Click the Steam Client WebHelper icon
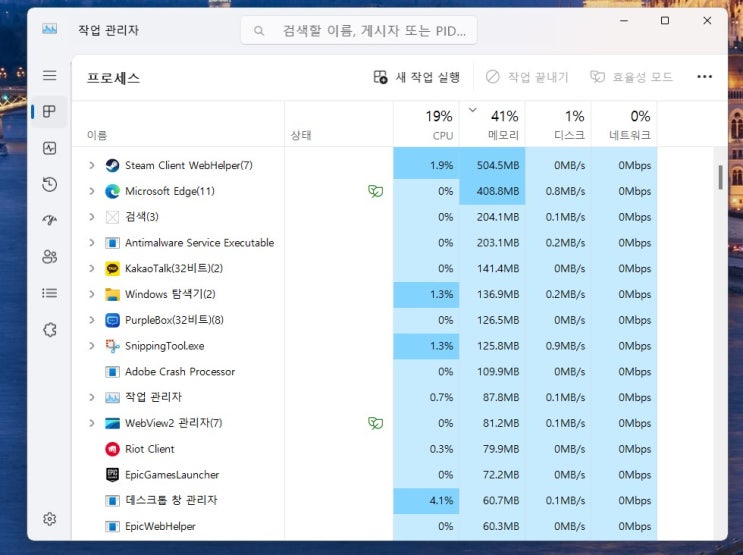This screenshot has height=555, width=743. (x=112, y=165)
